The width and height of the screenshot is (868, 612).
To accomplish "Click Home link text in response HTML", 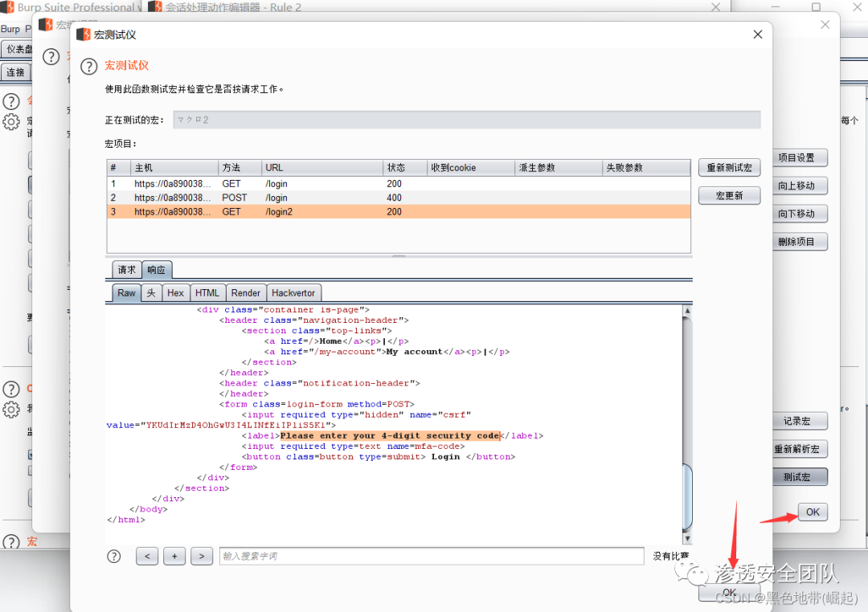I will (330, 341).
